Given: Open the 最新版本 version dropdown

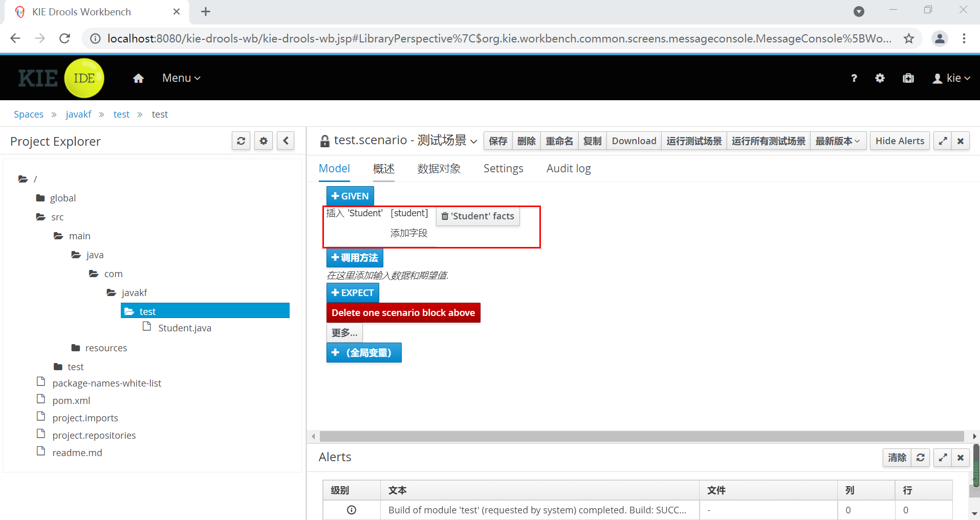Looking at the screenshot, I should tap(838, 141).
